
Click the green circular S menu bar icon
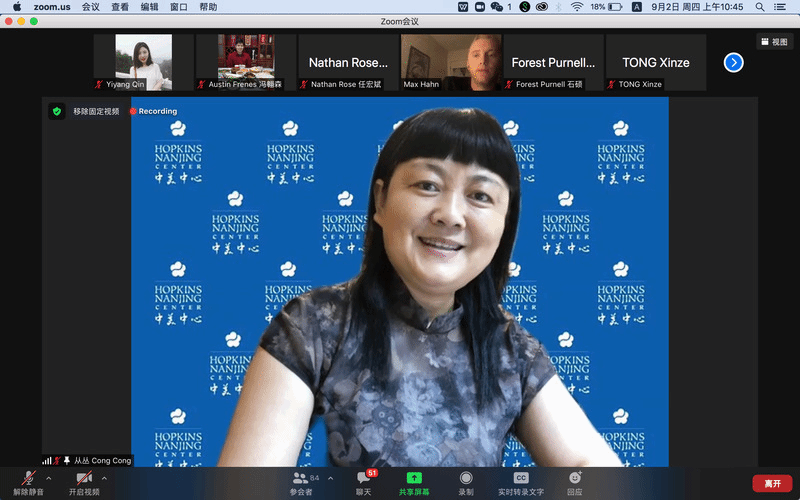pos(524,7)
